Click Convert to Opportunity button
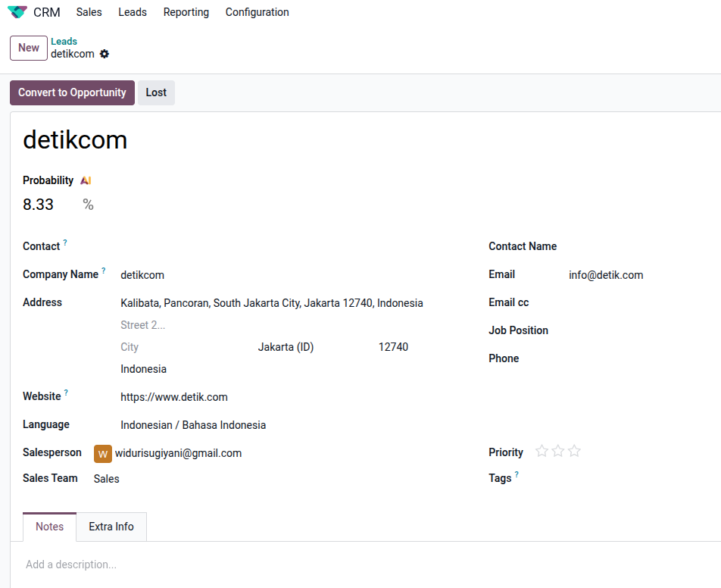Image resolution: width=721 pixels, height=588 pixels. (x=72, y=92)
